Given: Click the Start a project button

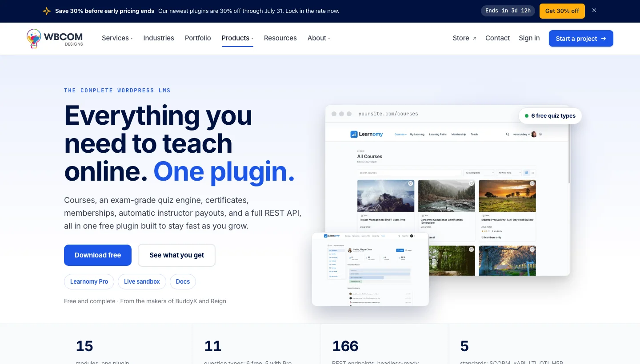Looking at the screenshot, I should pos(581,38).
